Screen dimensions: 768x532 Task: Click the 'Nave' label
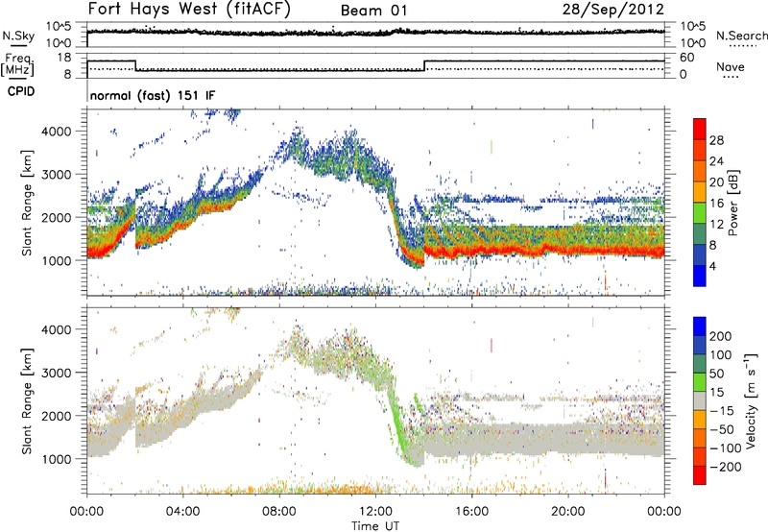730,67
